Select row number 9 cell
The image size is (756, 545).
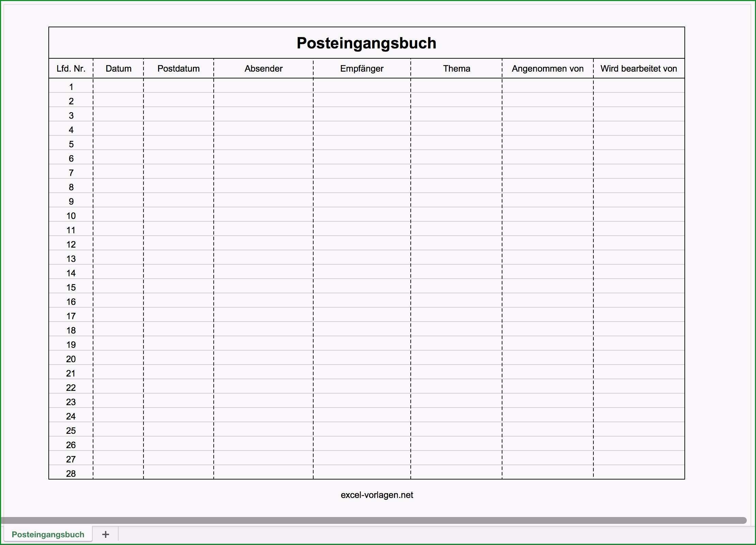[x=71, y=200]
